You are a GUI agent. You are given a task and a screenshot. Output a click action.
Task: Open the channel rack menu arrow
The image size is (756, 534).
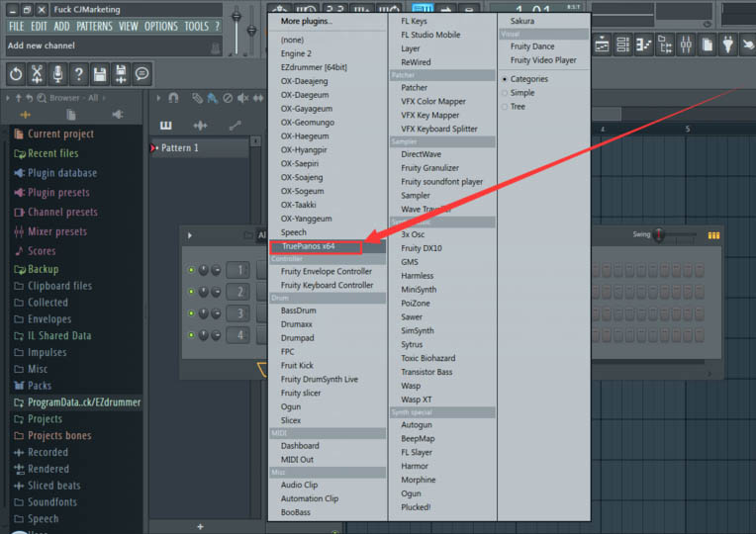(189, 235)
